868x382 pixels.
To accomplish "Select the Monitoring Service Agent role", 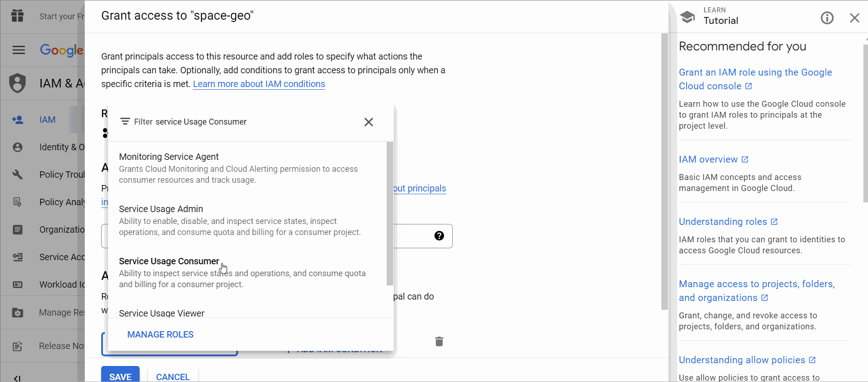I will [247, 168].
